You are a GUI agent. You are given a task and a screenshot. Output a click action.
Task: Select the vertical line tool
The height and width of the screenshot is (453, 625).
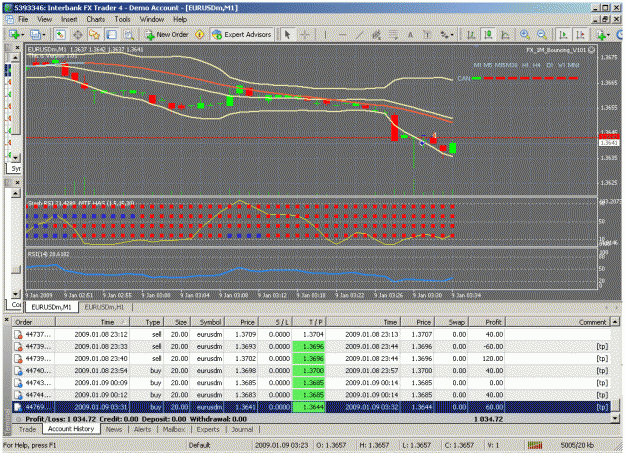[x=326, y=35]
